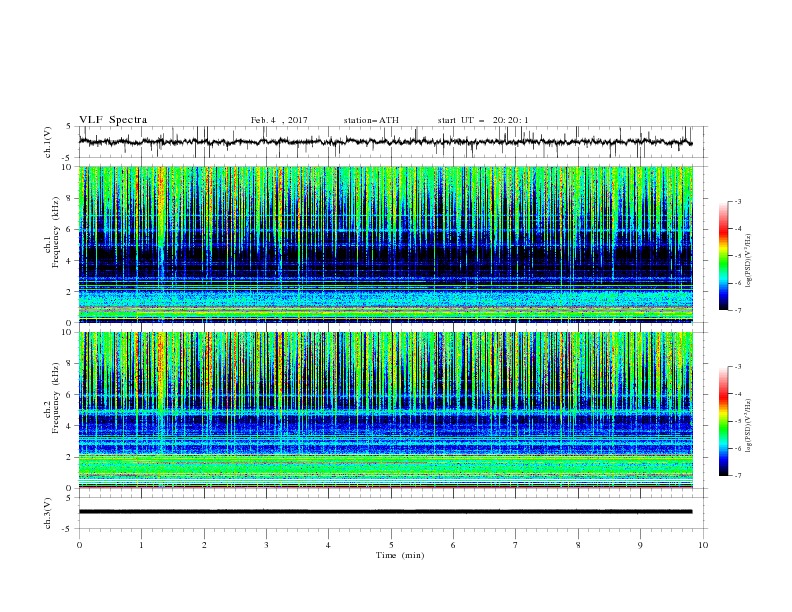Click the upper color scale bar for ch.1
The width and height of the screenshot is (792, 612).
pos(723,255)
